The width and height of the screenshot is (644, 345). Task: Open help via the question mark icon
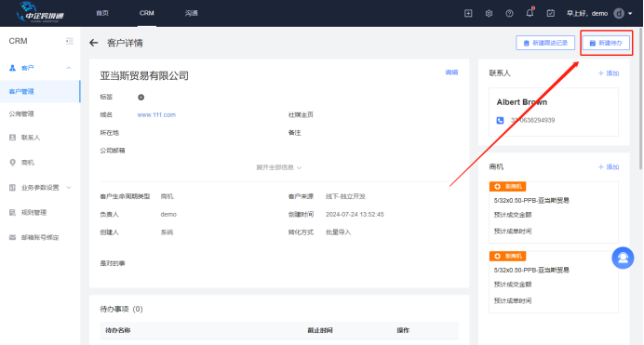point(509,14)
